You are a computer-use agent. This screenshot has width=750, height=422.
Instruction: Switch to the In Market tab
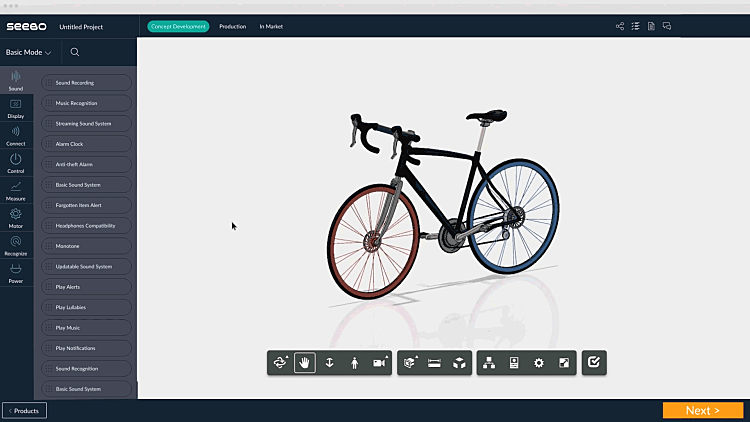271,26
